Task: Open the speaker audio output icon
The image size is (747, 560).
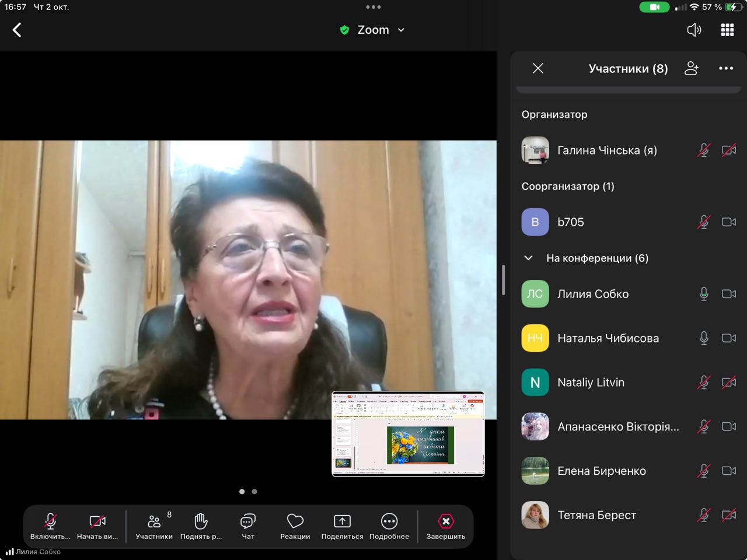Action: (x=694, y=30)
